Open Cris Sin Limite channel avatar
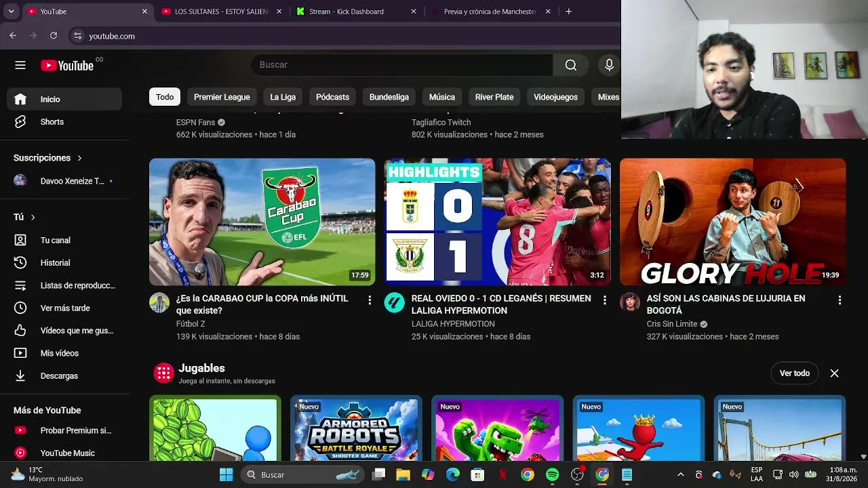 (630, 302)
